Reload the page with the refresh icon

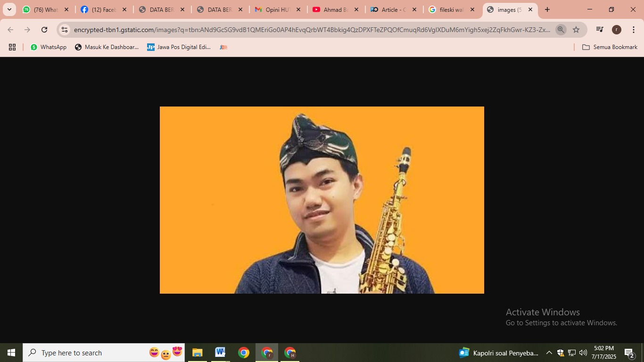tap(44, 30)
